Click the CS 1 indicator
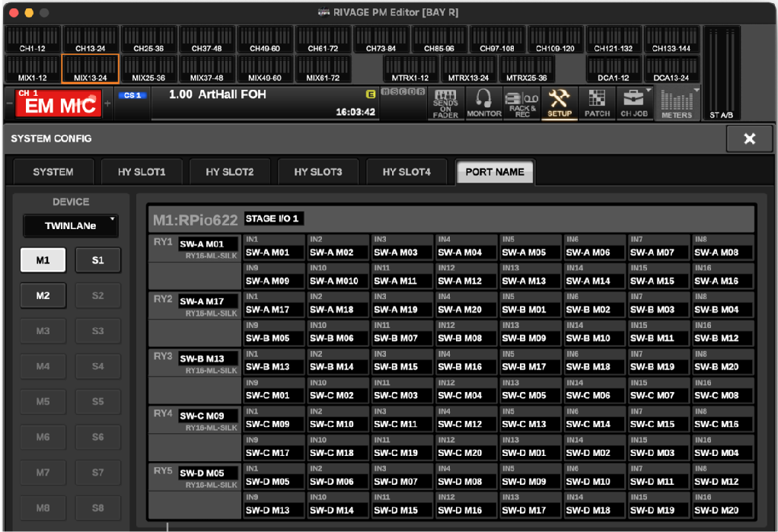Image resolution: width=778 pixels, height=532 pixels. 132,95
